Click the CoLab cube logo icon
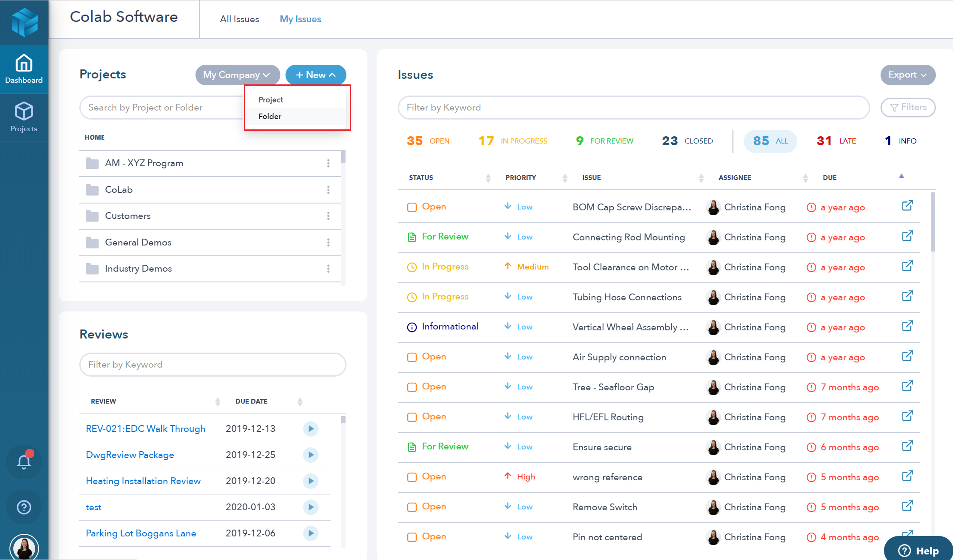This screenshot has height=560, width=953. 24,22
